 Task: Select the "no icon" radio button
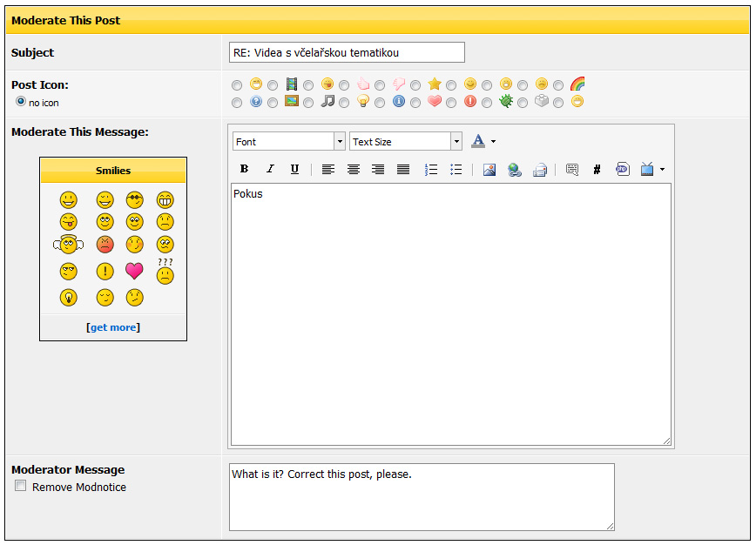click(x=21, y=102)
